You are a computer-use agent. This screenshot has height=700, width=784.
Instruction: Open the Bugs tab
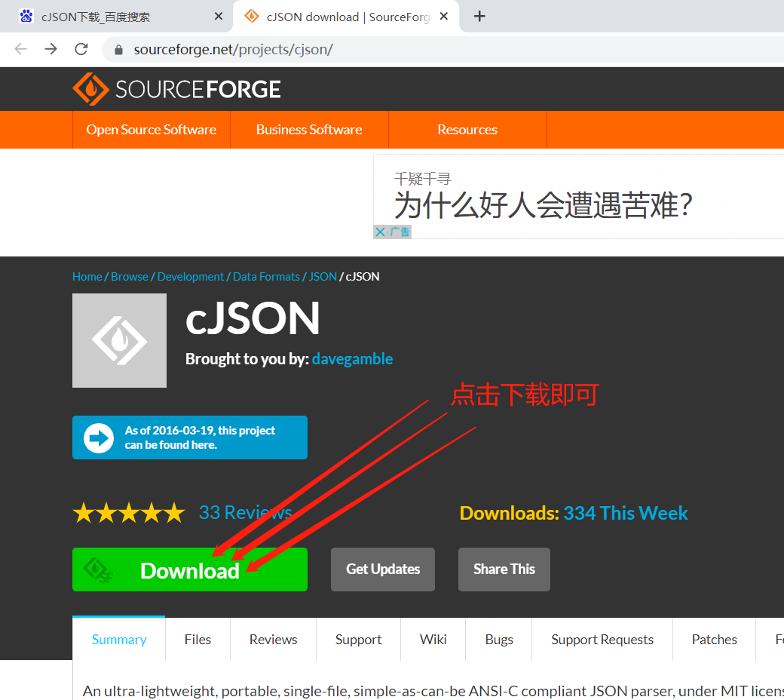[x=499, y=640]
